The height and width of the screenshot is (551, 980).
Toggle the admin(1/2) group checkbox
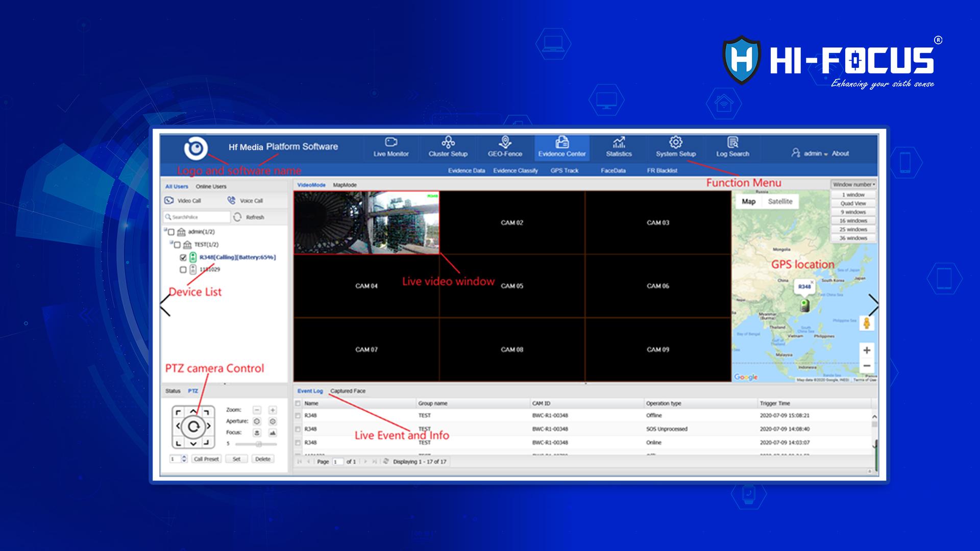(x=171, y=232)
